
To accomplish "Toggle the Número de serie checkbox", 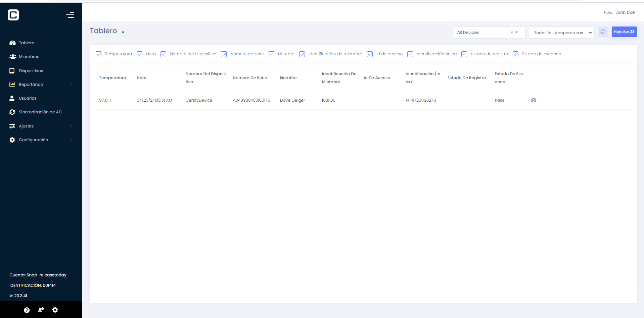I will point(224,54).
